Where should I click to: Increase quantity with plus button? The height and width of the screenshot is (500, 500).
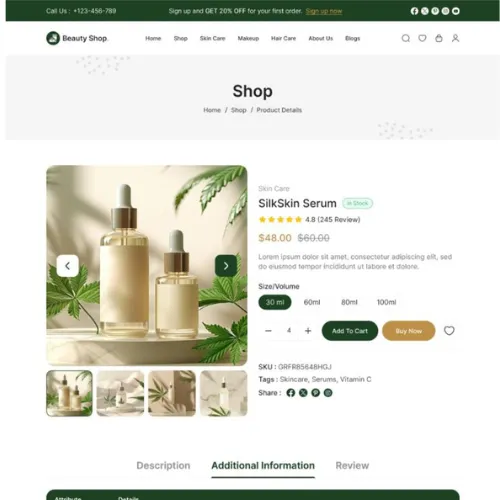(x=308, y=331)
